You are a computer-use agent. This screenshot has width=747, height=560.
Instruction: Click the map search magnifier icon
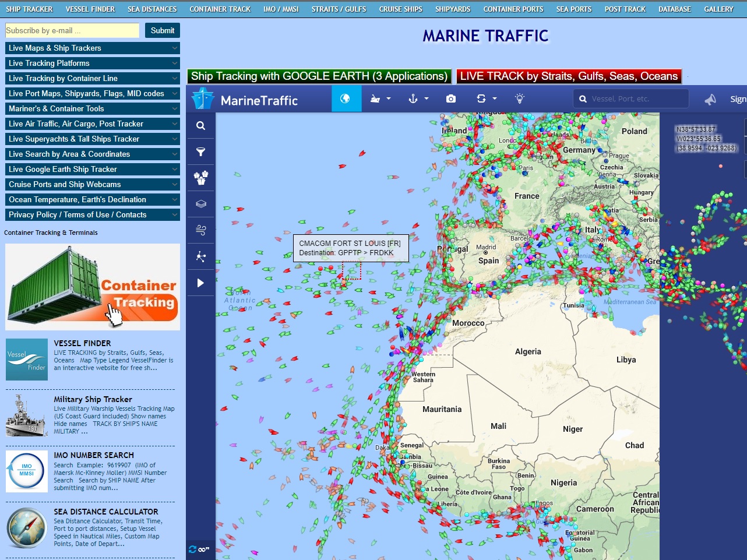coord(200,126)
